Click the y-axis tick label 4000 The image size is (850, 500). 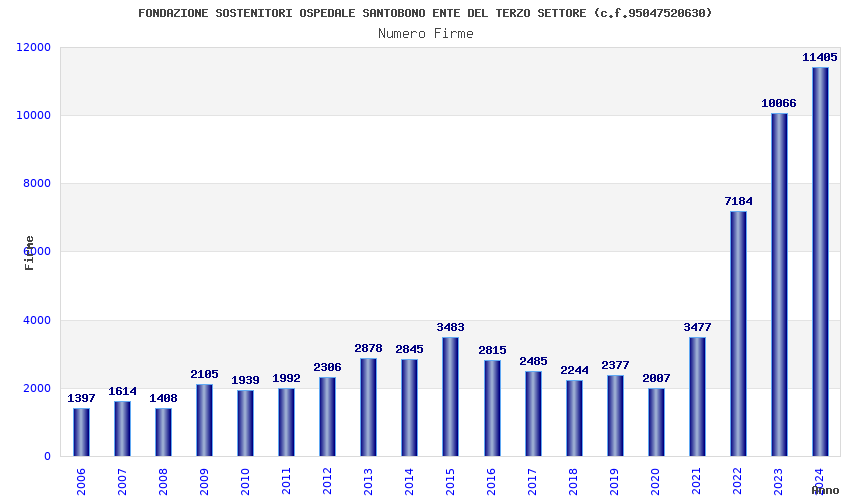point(37,320)
